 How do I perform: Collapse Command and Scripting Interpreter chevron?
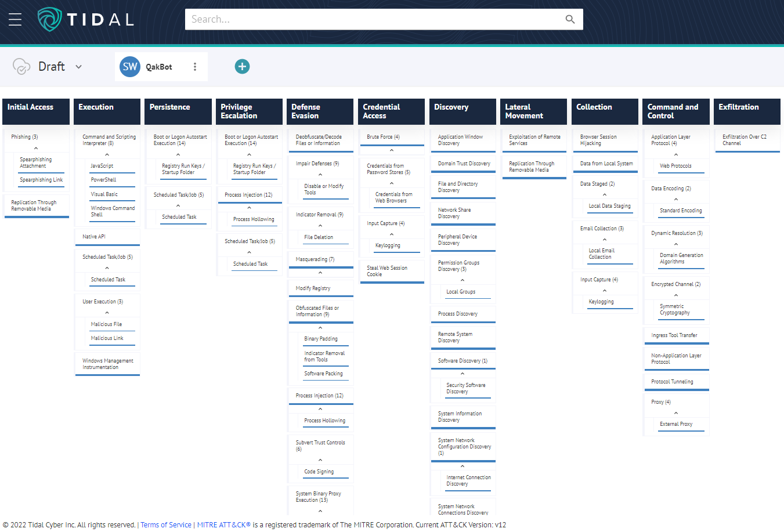[x=107, y=155]
